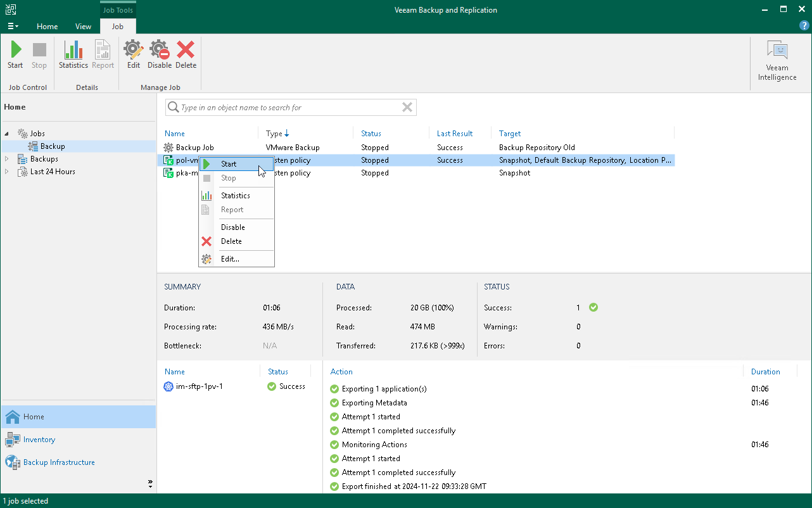Image resolution: width=812 pixels, height=508 pixels.
Task: Click the Home view icon in navigation pane
Action: click(13, 417)
